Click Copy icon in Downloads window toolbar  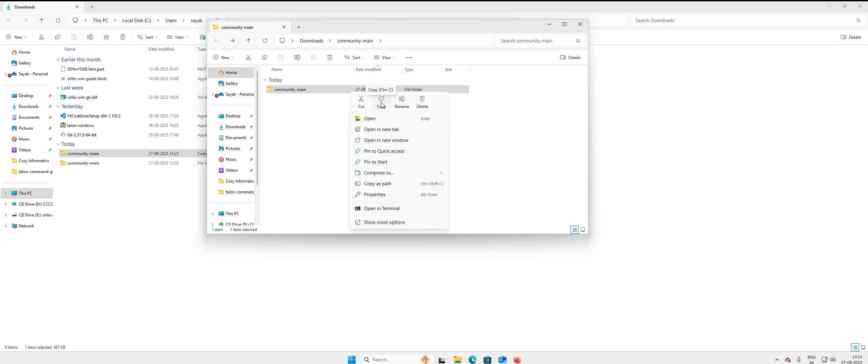(x=58, y=37)
